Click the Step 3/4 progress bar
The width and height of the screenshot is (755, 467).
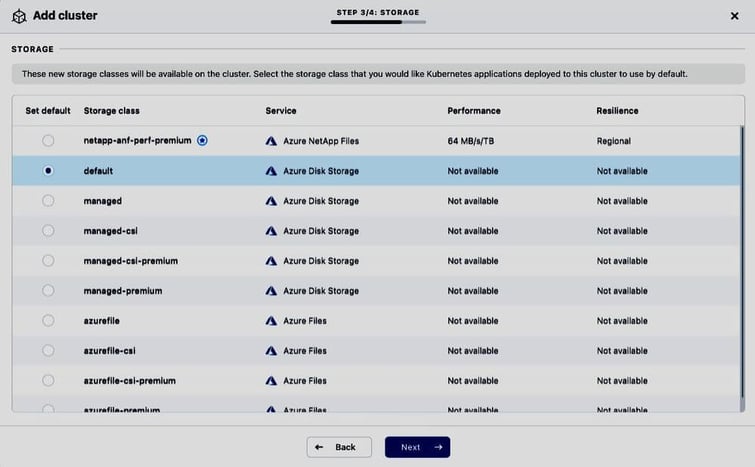click(x=378, y=22)
